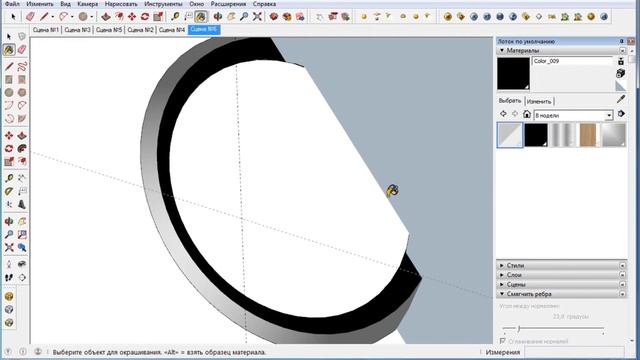The height and width of the screenshot is (360, 640).
Task: Adjust the soften edges angle slider
Action: pyautogui.click(x=519, y=329)
